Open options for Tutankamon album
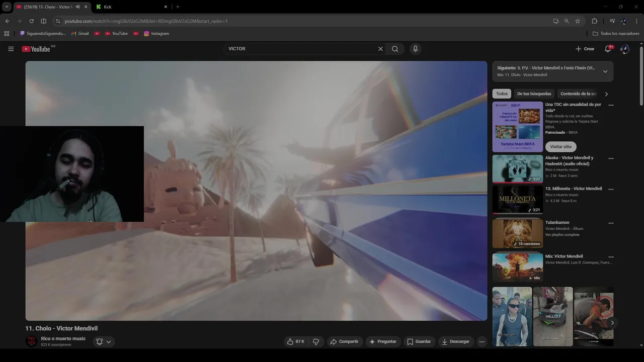 click(x=611, y=223)
